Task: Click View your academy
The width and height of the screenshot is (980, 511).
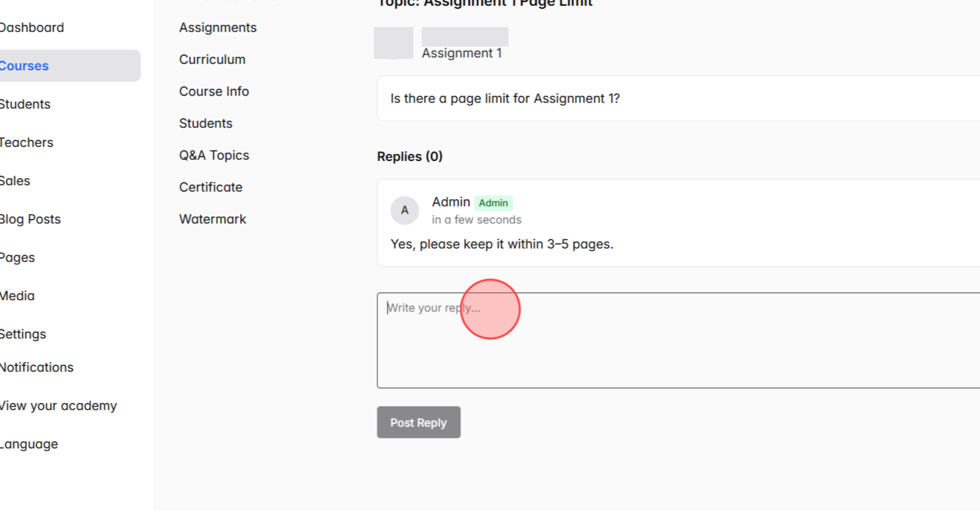Action: (58, 405)
